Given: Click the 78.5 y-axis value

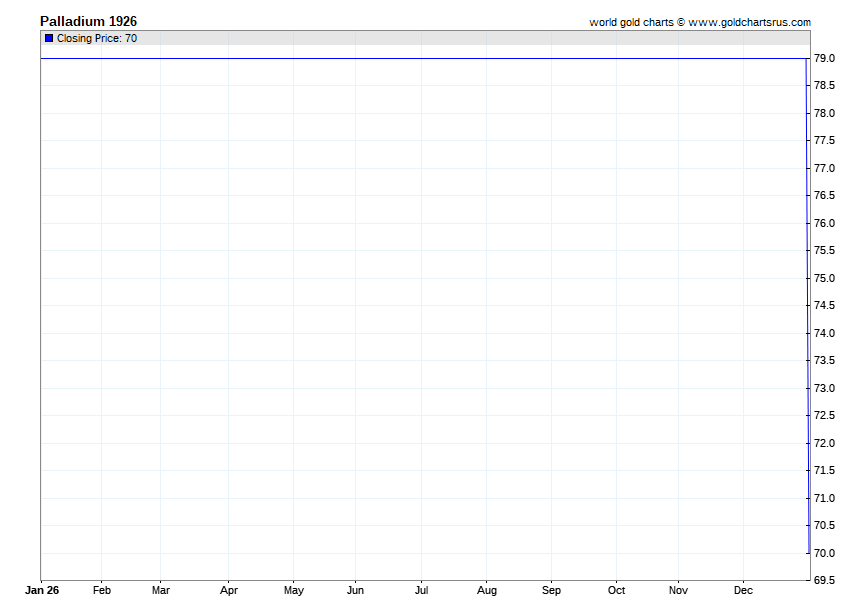Looking at the screenshot, I should pyautogui.click(x=825, y=85).
